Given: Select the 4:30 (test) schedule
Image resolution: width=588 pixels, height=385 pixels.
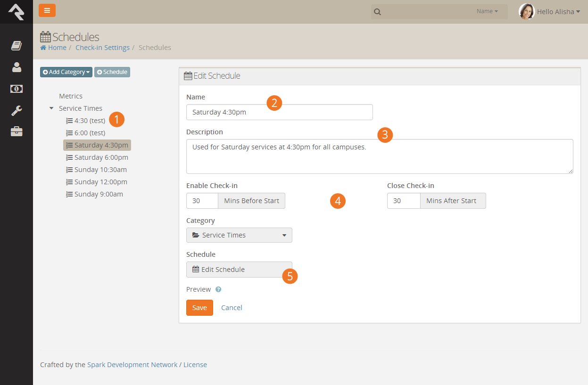Looking at the screenshot, I should click(86, 121).
